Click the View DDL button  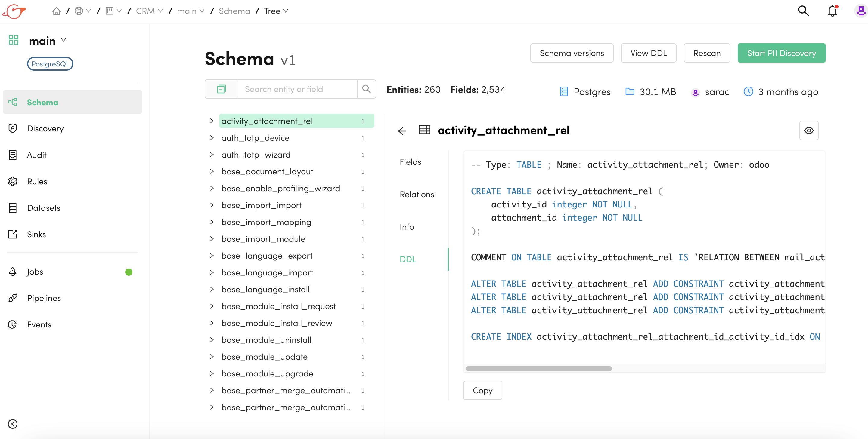tap(648, 53)
